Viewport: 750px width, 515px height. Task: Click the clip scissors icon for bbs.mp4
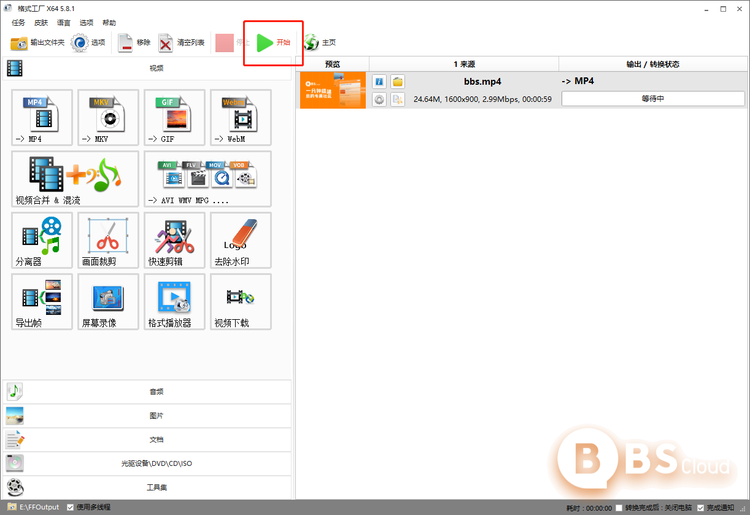point(397,99)
